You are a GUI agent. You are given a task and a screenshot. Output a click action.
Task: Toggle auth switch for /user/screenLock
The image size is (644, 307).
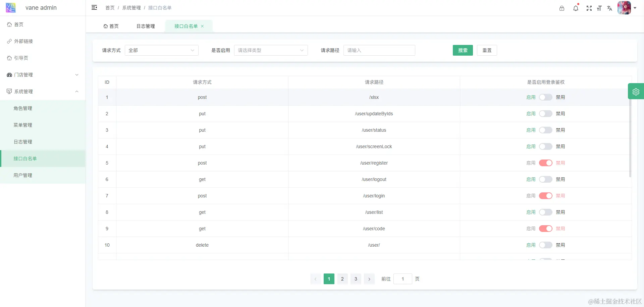[x=546, y=146]
